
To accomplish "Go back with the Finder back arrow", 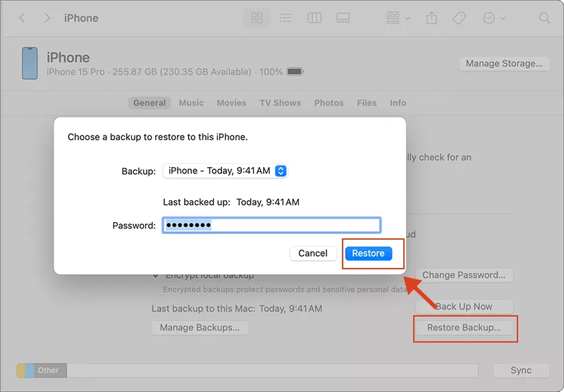I will [23, 18].
